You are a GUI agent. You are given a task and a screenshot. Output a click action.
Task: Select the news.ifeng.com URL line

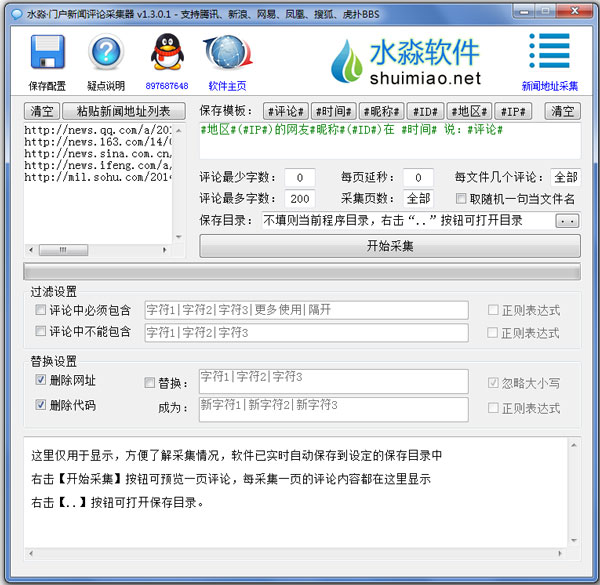[98, 166]
